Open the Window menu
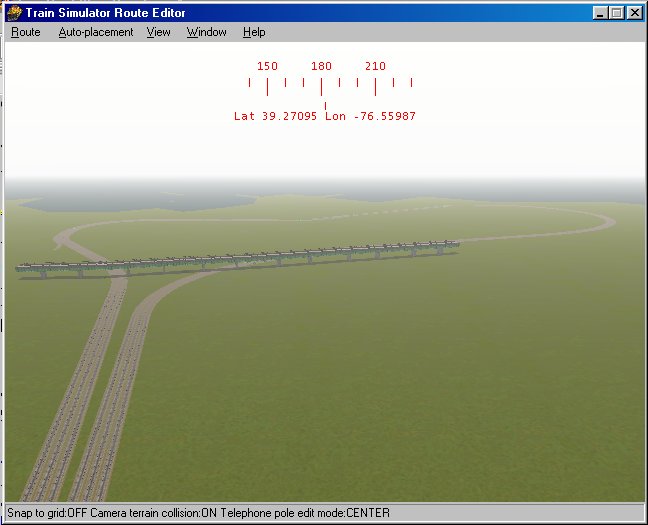648x525 pixels. point(207,32)
